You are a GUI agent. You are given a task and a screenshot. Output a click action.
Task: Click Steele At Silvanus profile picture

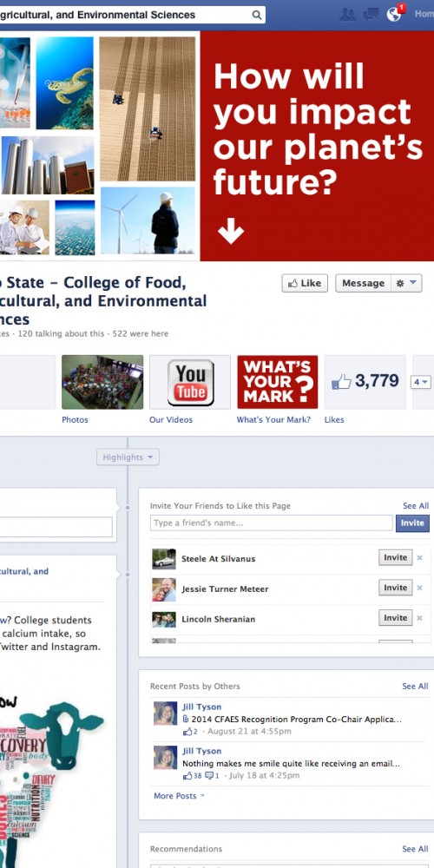164,559
